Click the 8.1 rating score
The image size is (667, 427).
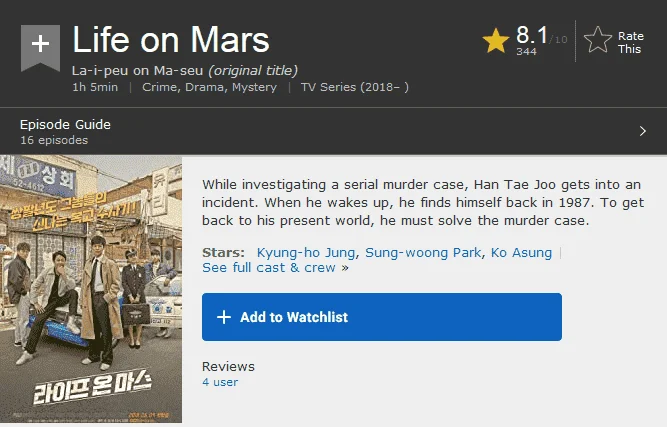(x=532, y=35)
